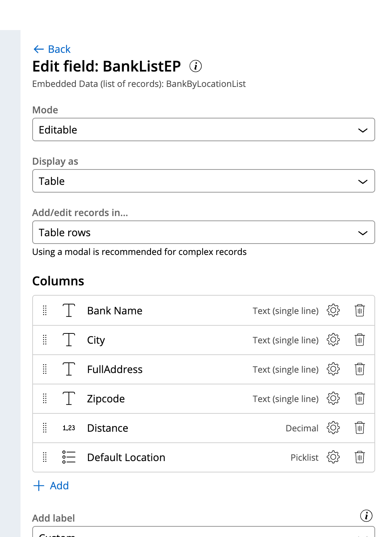Delete the City column
The width and height of the screenshot is (392, 537).
360,340
